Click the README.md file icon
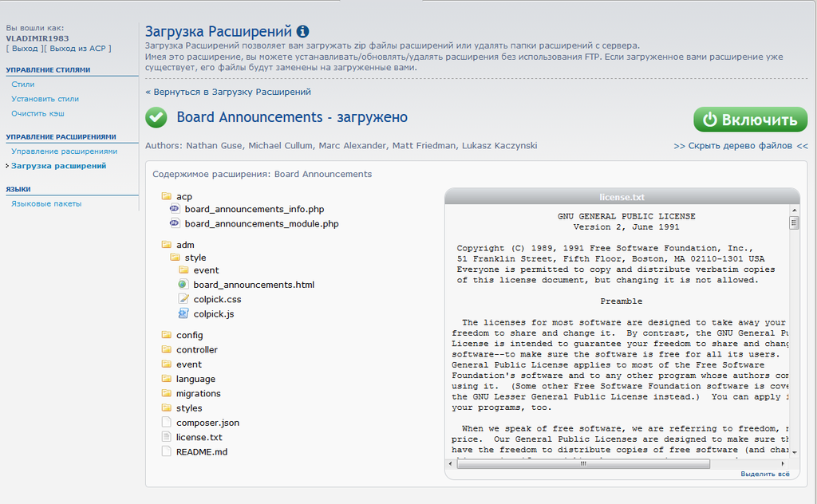Viewport: 817px width, 504px height. pos(167,451)
